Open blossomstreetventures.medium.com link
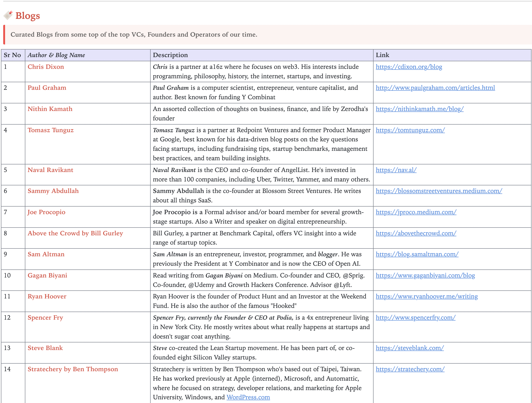Viewport: 532px width, 403px height. pyautogui.click(x=439, y=191)
